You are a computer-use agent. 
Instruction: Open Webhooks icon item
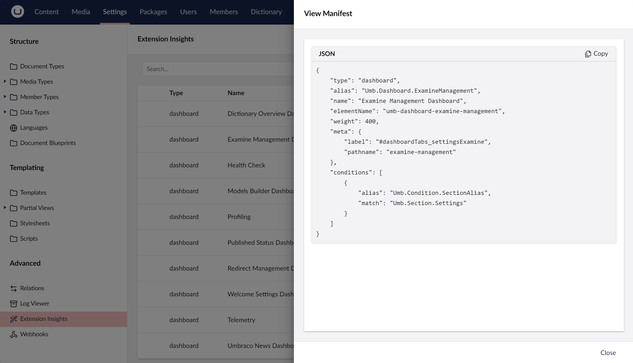pos(13,334)
